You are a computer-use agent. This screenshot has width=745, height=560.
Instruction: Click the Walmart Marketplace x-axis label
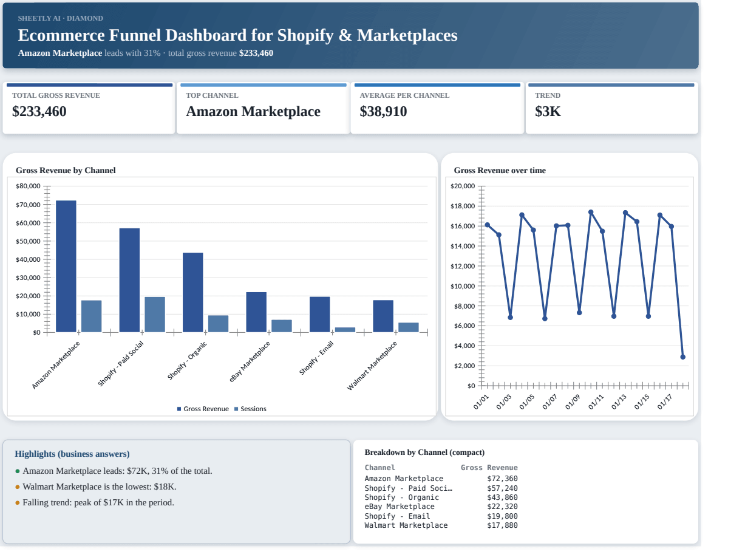pyautogui.click(x=372, y=366)
